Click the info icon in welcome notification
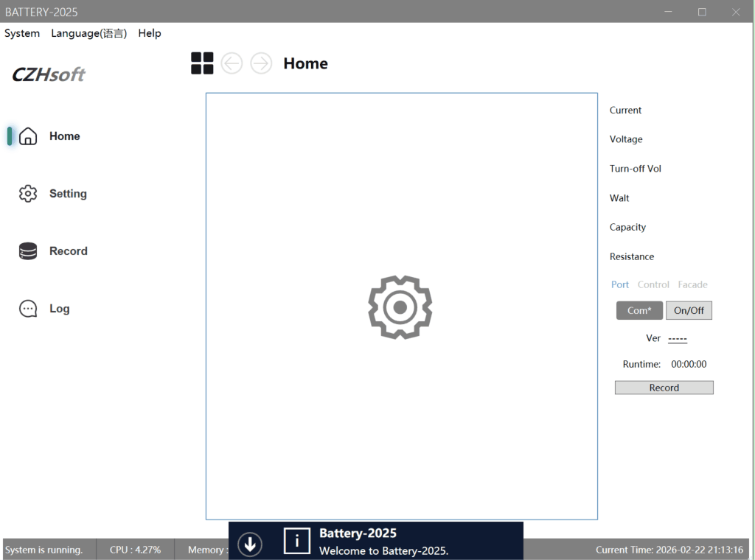 (296, 542)
